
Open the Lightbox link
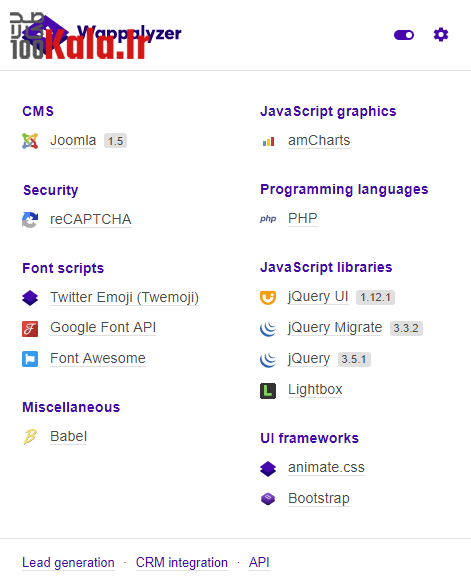315,389
